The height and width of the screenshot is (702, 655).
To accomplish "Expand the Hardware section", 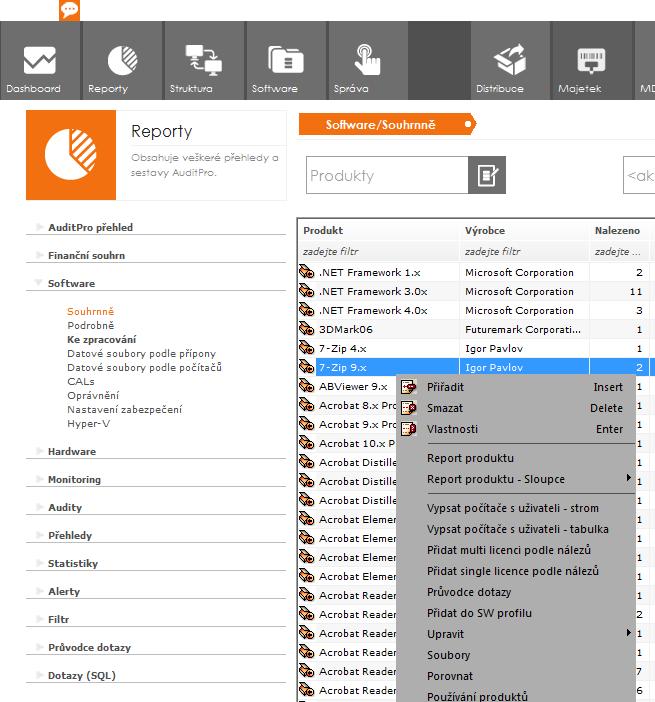I will (x=40, y=451).
